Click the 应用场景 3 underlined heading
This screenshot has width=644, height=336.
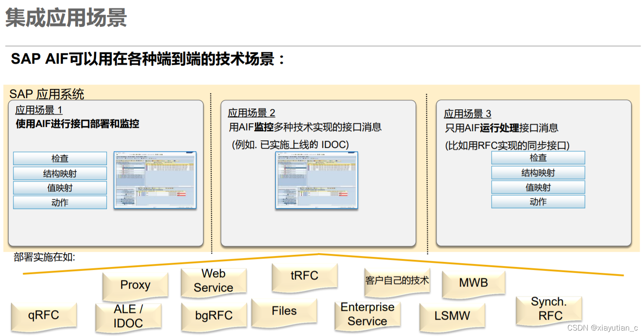pyautogui.click(x=467, y=114)
